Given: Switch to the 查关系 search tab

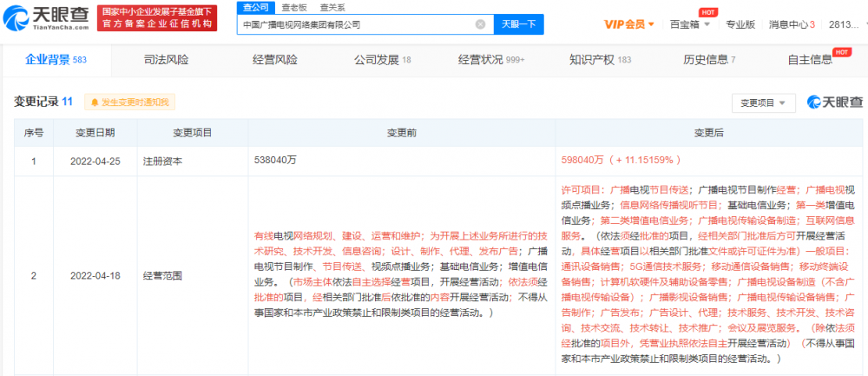Looking at the screenshot, I should [332, 7].
